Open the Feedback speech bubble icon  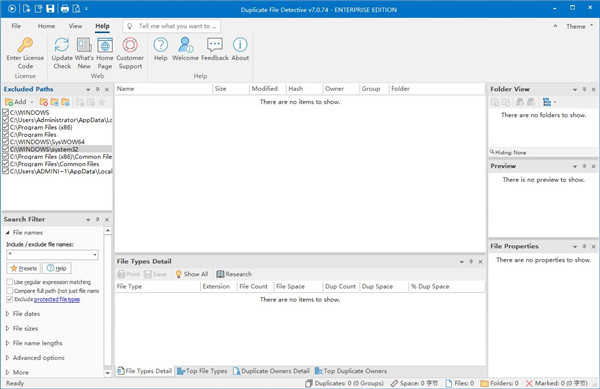click(215, 45)
